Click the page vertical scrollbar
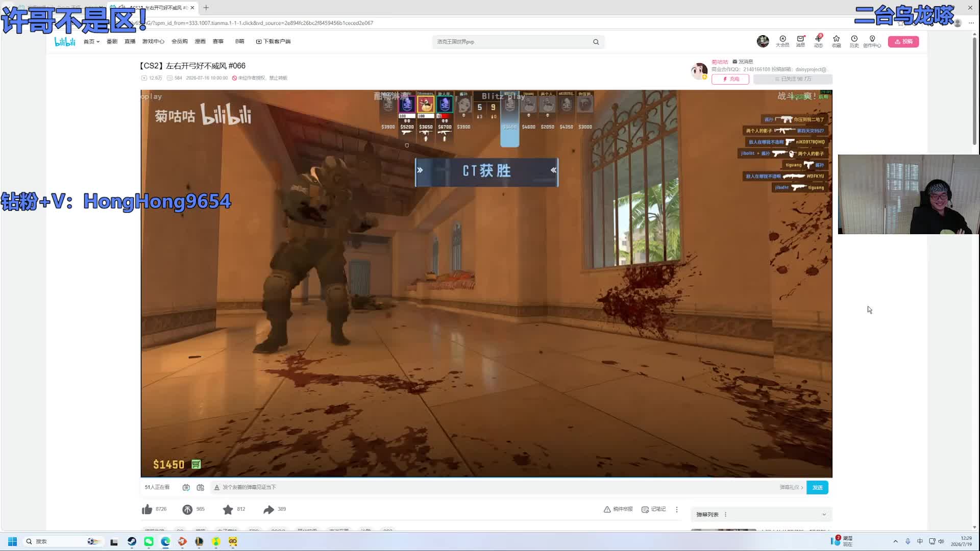The height and width of the screenshot is (551, 980). [x=974, y=92]
